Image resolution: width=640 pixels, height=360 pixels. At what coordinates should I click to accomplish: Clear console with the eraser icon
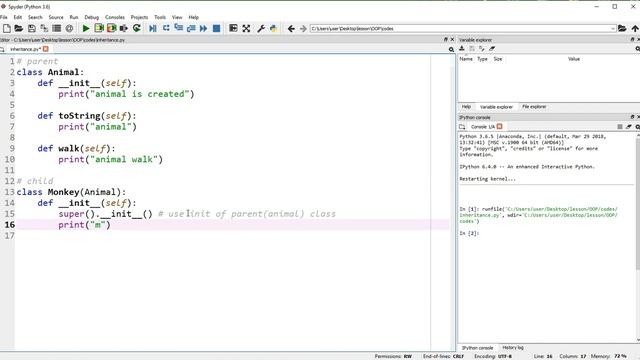click(629, 127)
